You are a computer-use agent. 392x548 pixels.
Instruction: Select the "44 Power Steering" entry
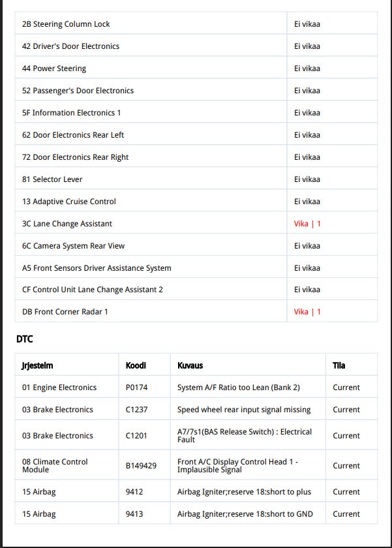click(x=54, y=68)
